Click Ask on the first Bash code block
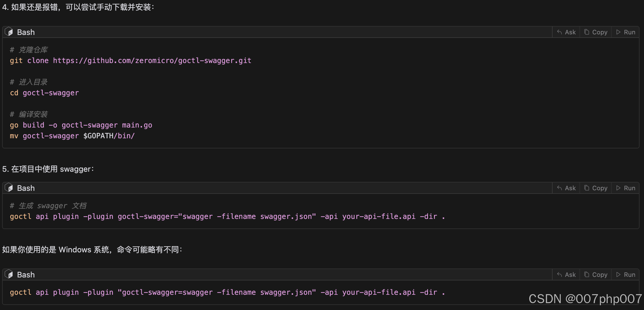 (x=566, y=32)
